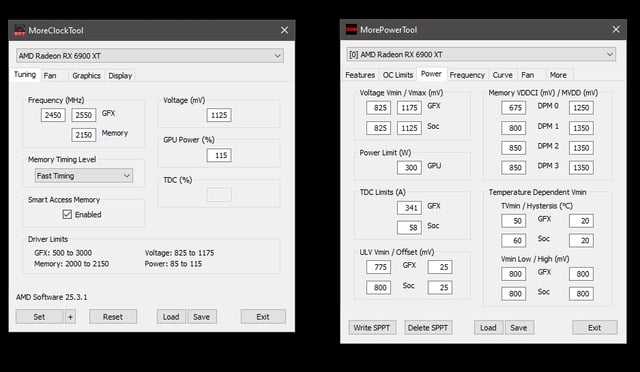Image resolution: width=640 pixels, height=372 pixels.
Task: Click the DPM 0 MVDD field 1250
Action: tap(581, 108)
